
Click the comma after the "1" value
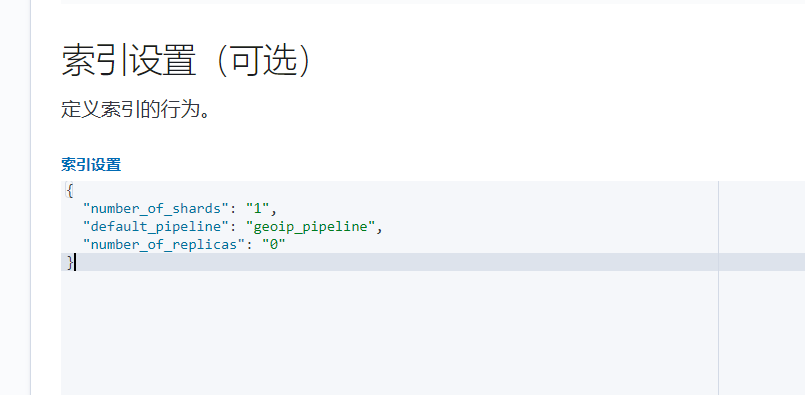click(x=274, y=210)
